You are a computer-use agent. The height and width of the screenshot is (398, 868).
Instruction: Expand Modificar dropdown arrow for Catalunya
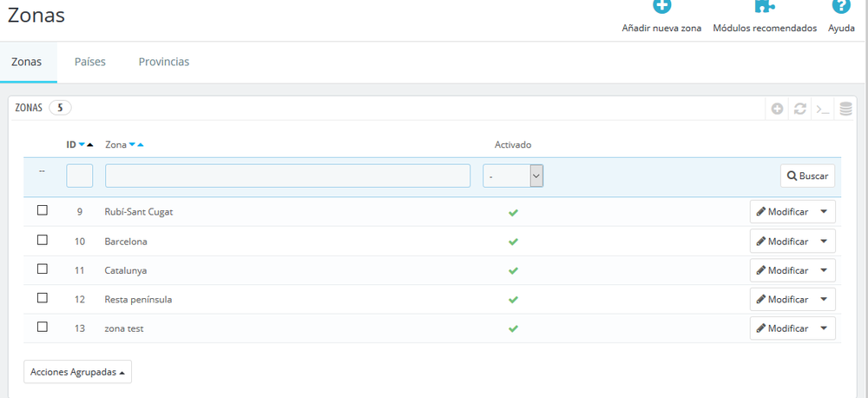click(824, 270)
